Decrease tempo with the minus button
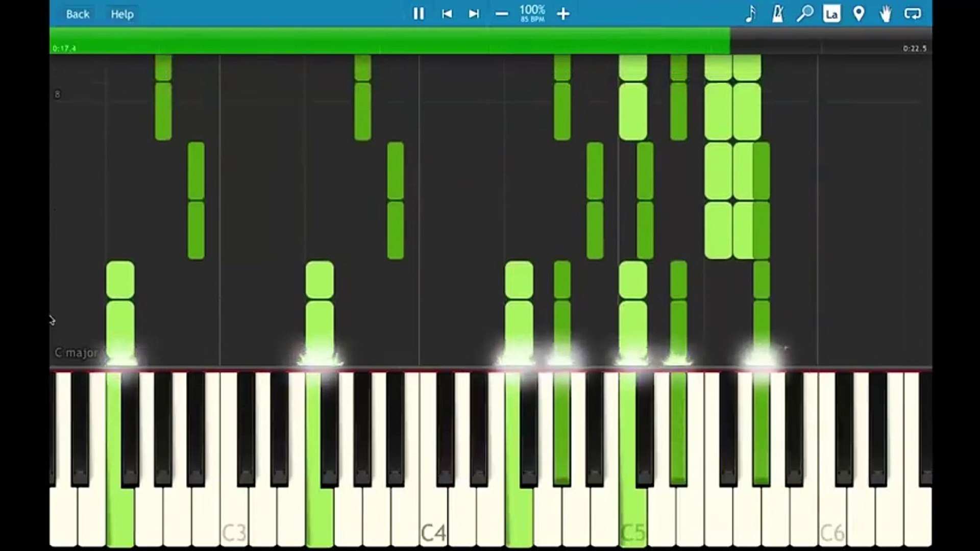Image resolution: width=980 pixels, height=551 pixels. coord(502,14)
